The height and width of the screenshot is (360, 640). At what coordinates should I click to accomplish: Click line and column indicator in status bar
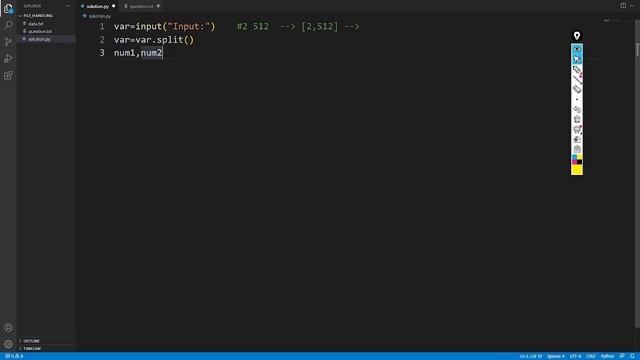531,356
